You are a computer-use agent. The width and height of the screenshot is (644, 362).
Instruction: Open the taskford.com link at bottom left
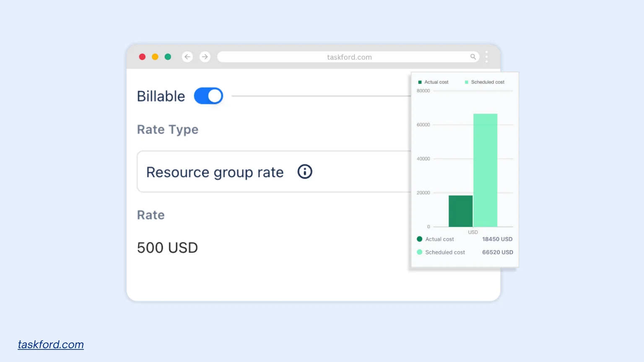tap(50, 344)
